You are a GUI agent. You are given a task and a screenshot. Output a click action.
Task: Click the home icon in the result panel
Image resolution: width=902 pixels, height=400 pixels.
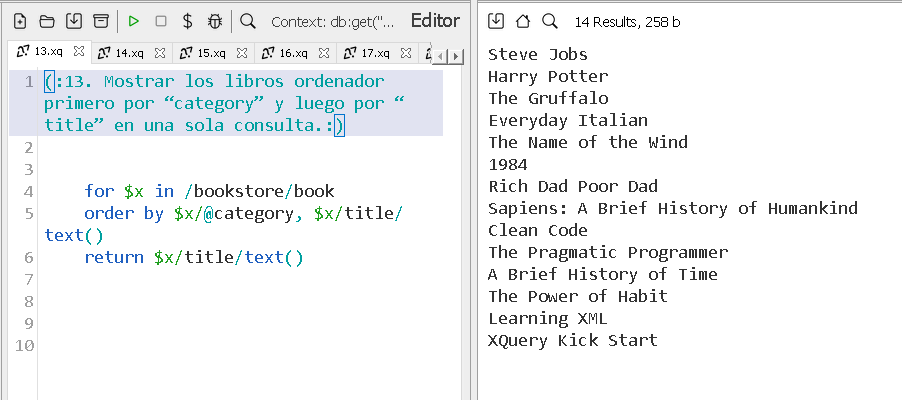[x=522, y=21]
